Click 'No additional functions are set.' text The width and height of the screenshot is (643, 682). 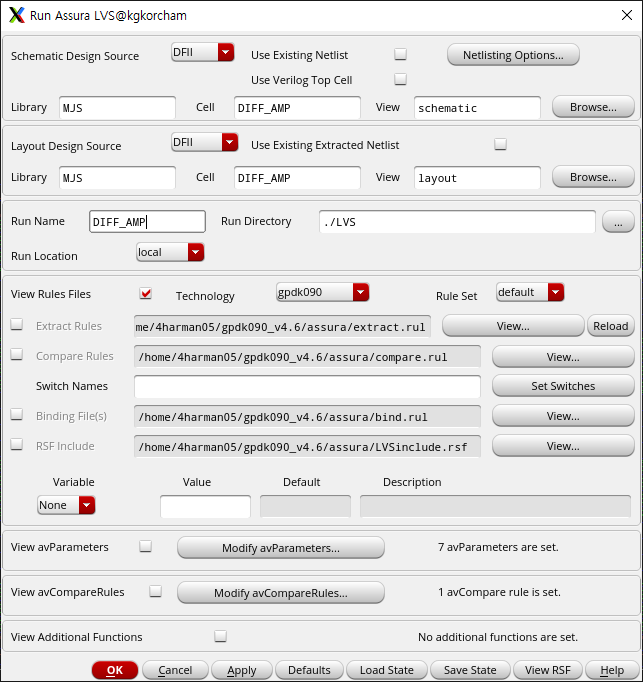[x=498, y=637]
